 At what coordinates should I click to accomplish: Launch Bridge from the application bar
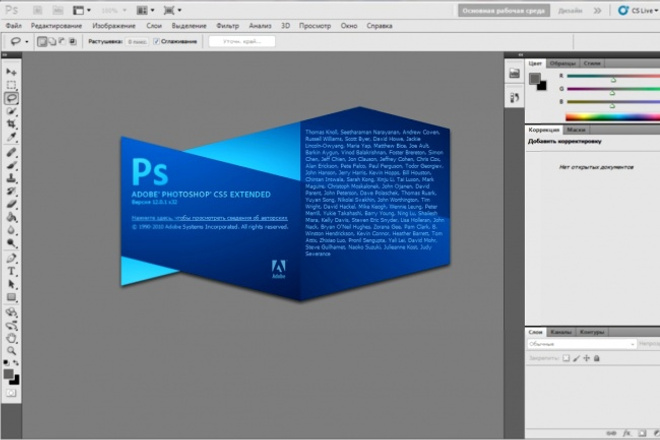pos(37,10)
